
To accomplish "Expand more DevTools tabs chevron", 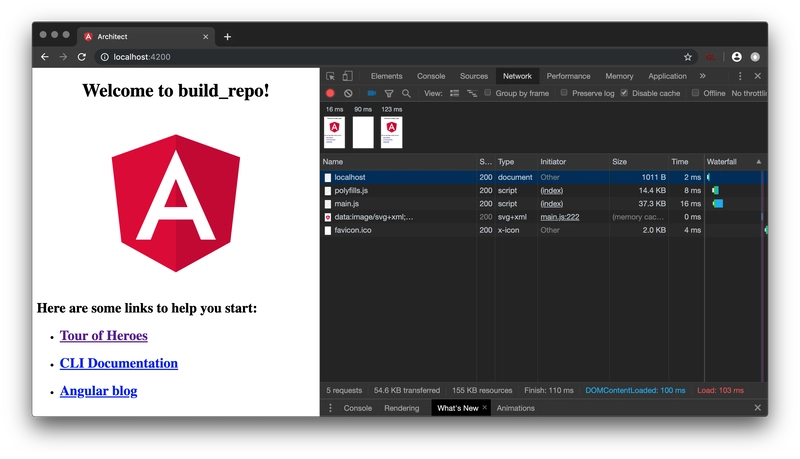I will [703, 76].
